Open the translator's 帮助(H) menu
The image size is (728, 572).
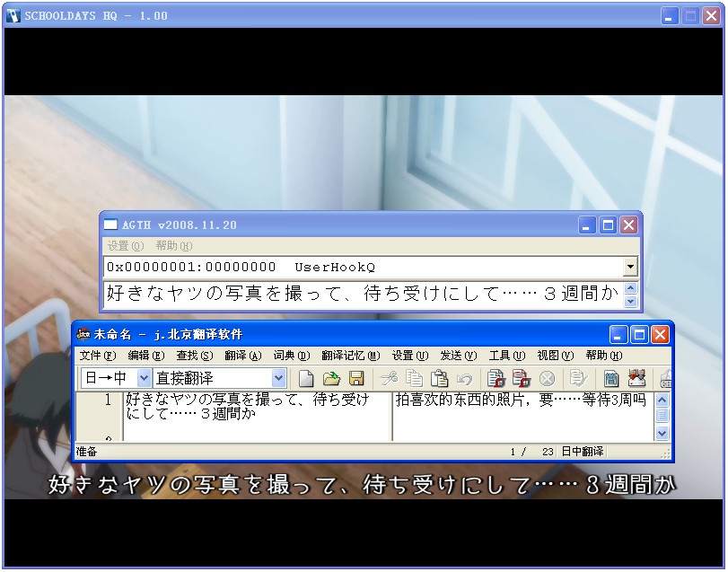(x=604, y=356)
